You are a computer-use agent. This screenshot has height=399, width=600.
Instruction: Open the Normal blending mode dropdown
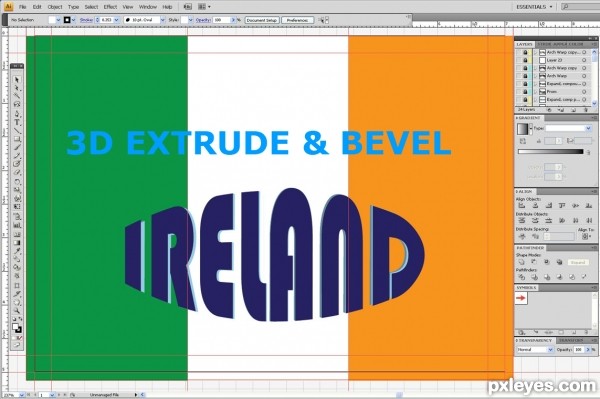[x=535, y=350]
